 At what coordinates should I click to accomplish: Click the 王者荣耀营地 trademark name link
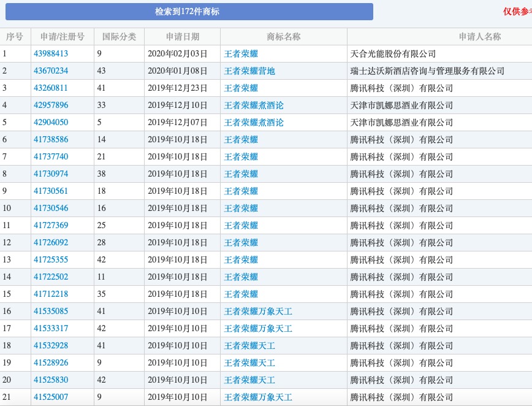click(x=249, y=71)
